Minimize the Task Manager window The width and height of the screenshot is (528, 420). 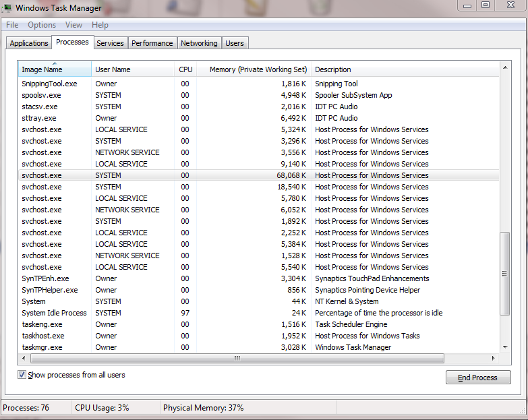(467, 5)
